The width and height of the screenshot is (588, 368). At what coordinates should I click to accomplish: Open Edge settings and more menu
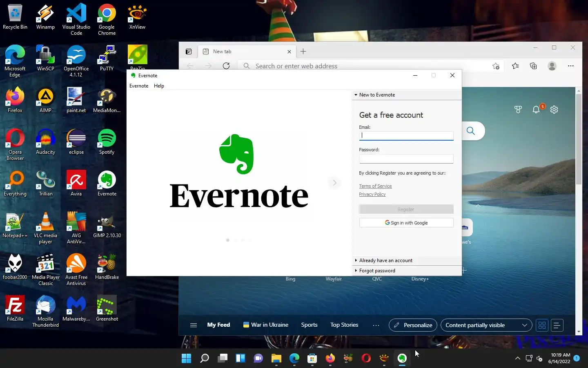click(571, 66)
